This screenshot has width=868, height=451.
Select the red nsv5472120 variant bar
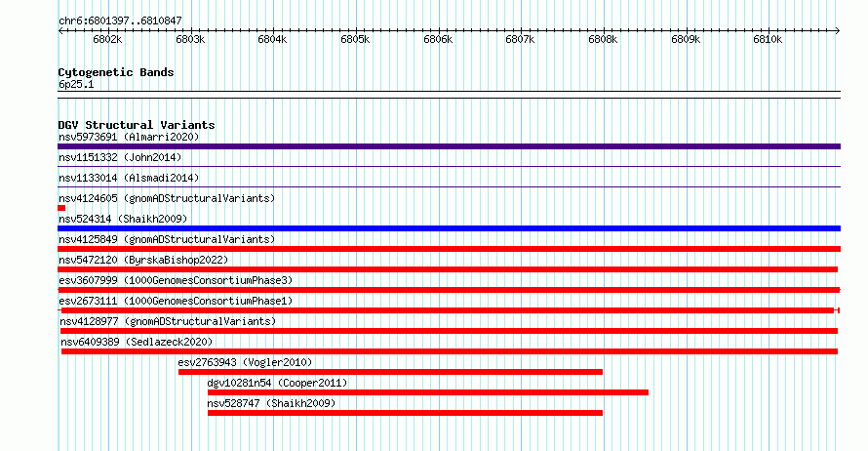pos(448,269)
